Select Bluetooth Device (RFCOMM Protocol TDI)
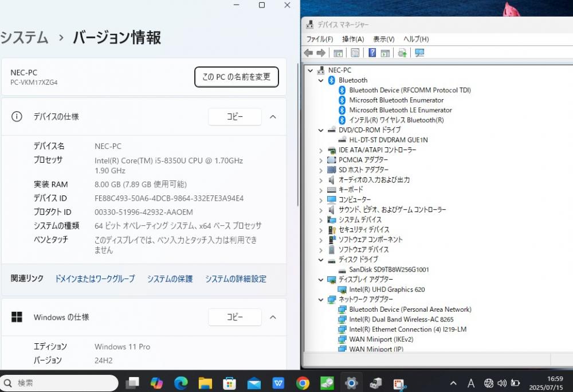The height and width of the screenshot is (392, 573). pos(410,90)
